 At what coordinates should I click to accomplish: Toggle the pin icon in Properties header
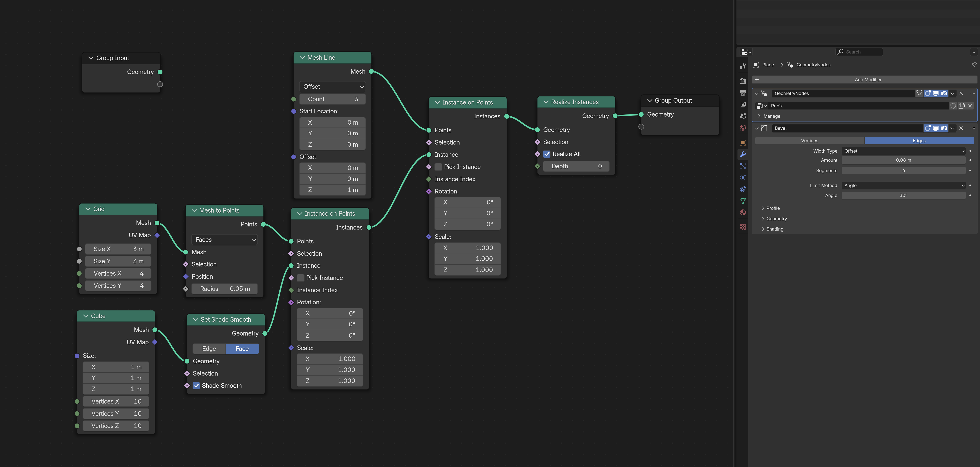point(973,65)
